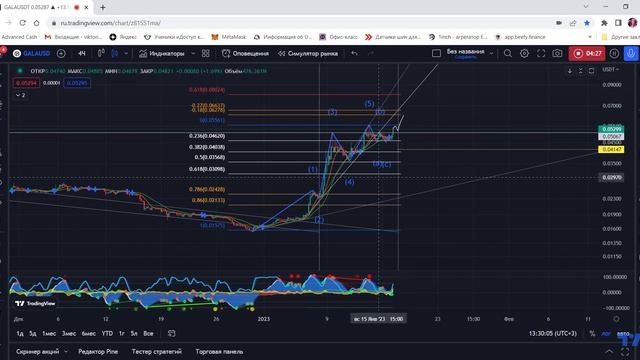Open the USDT currency dropdown on price axis
Image resolution: width=640 pixels, height=360 pixels.
611,69
